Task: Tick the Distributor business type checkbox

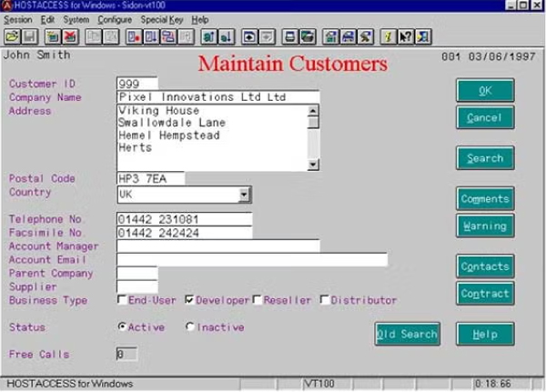Action: pyautogui.click(x=325, y=300)
